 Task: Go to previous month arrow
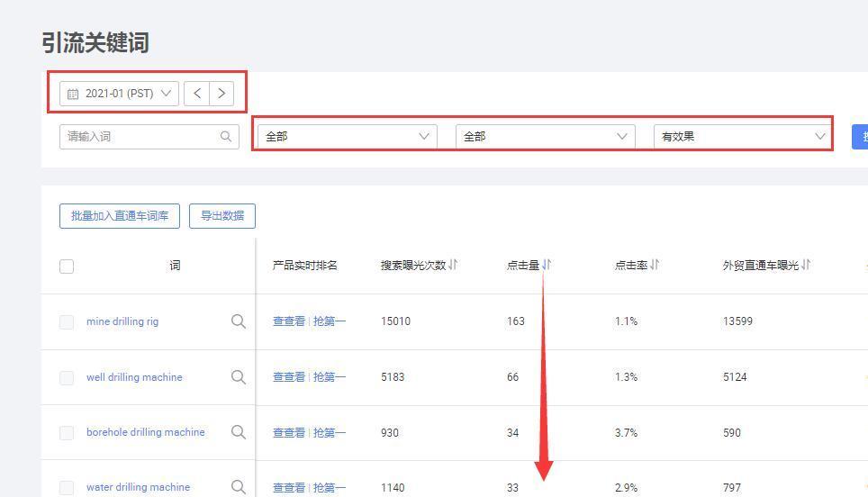click(x=196, y=94)
